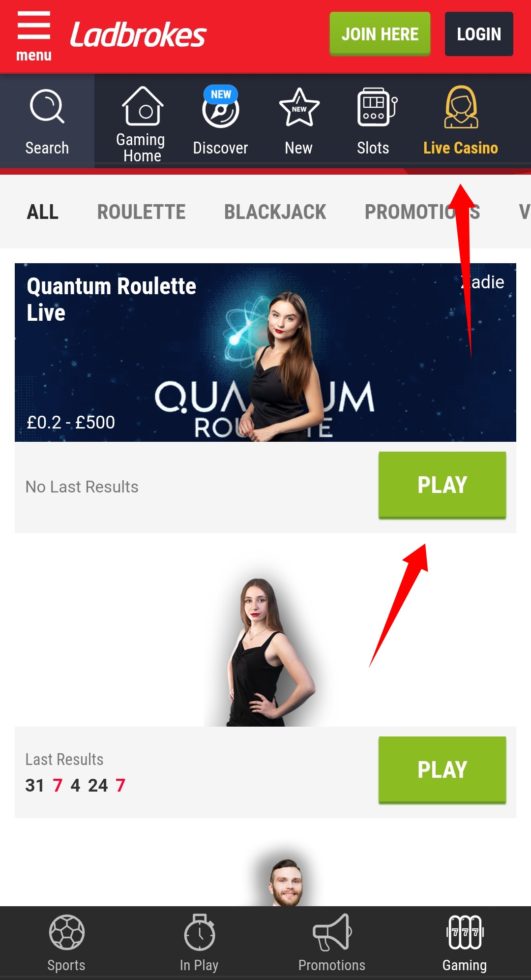The image size is (531, 980).
Task: Switch to the ROULETTE tab
Action: pos(142,212)
